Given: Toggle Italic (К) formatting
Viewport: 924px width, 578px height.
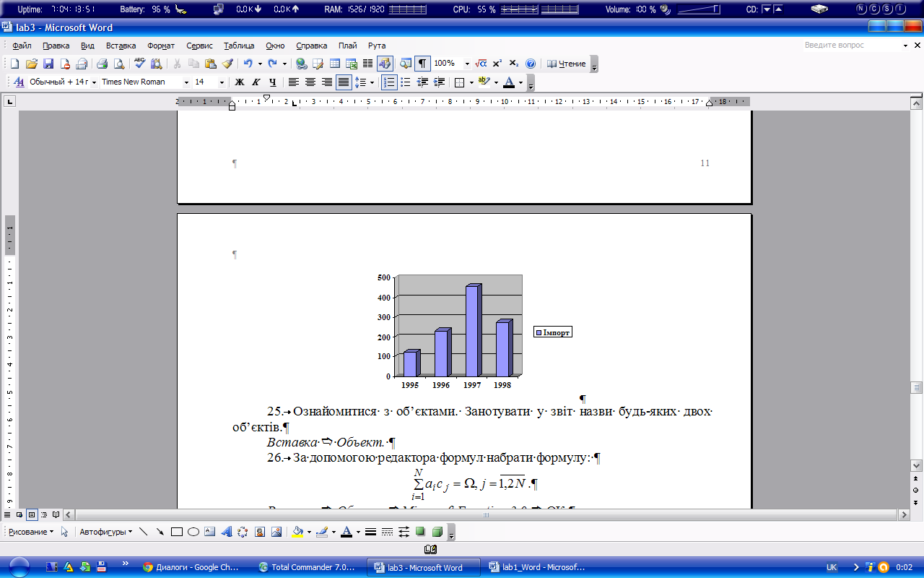Looking at the screenshot, I should point(256,82).
